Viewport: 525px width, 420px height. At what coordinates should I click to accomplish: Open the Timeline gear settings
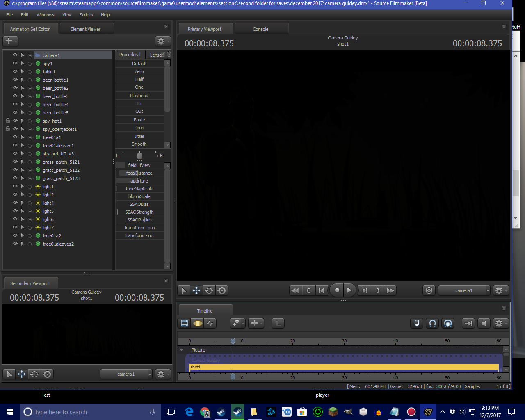tap(500, 323)
